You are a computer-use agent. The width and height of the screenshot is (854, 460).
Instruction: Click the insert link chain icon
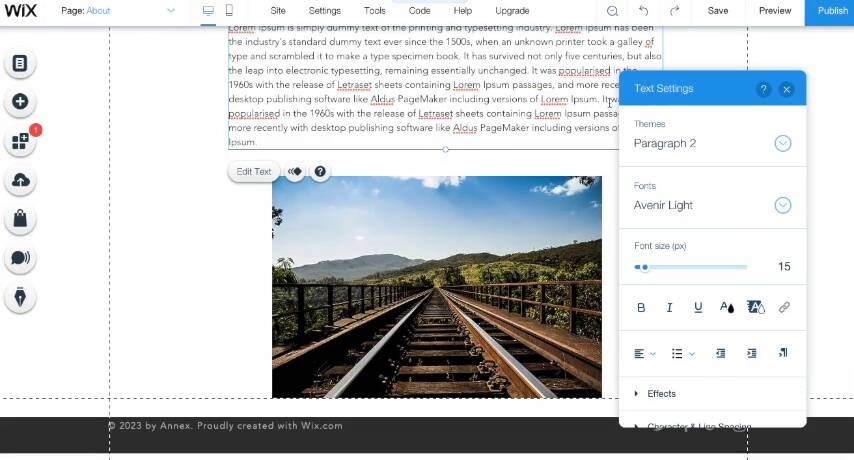784,307
